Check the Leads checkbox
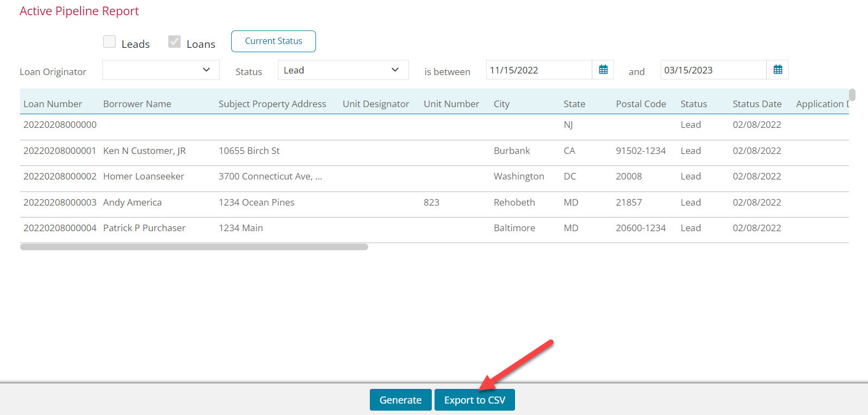The width and height of the screenshot is (868, 415). coord(109,42)
